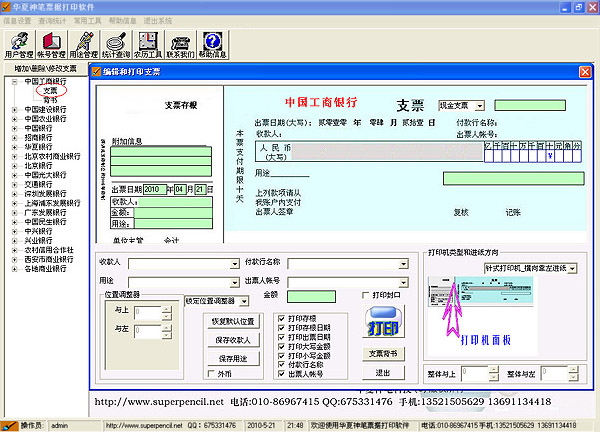Click the 保存用途 button
600x432 pixels.
pos(233,359)
